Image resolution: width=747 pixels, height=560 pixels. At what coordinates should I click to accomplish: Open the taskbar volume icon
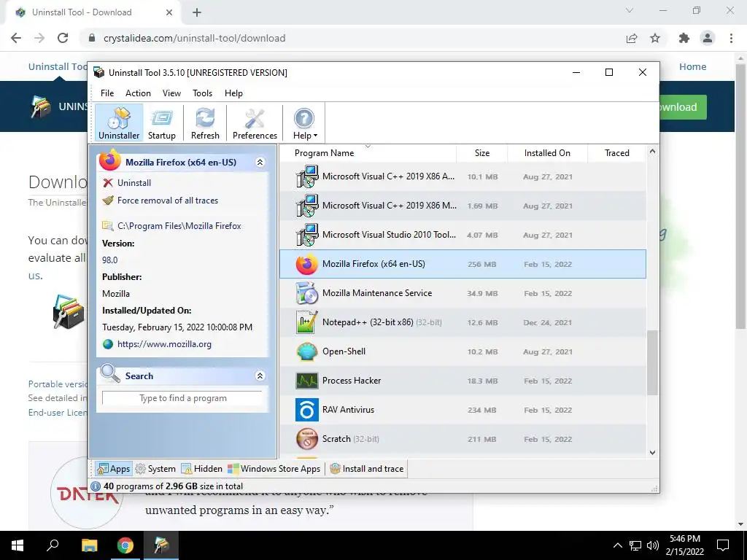click(x=653, y=545)
